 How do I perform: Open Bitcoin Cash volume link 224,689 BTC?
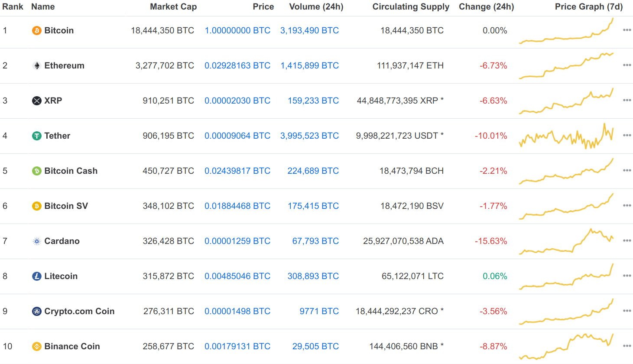pyautogui.click(x=313, y=171)
